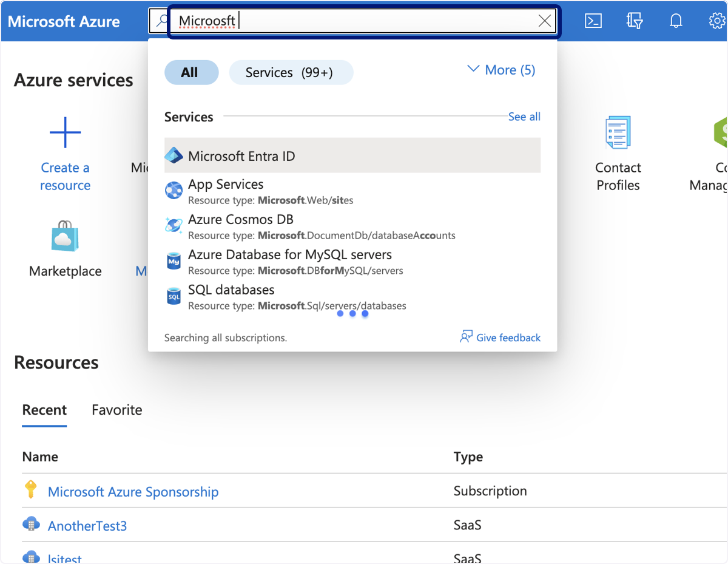
Task: Click the Give feedback person icon
Action: (466, 337)
